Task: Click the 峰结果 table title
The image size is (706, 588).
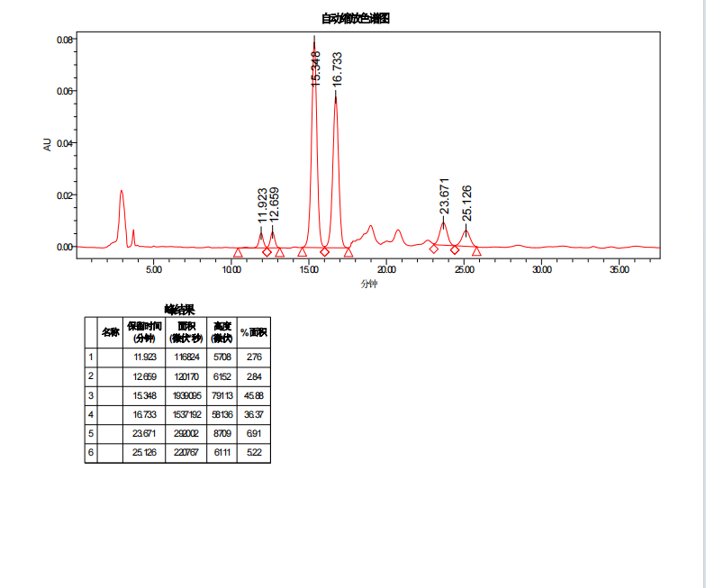Action: [x=179, y=309]
